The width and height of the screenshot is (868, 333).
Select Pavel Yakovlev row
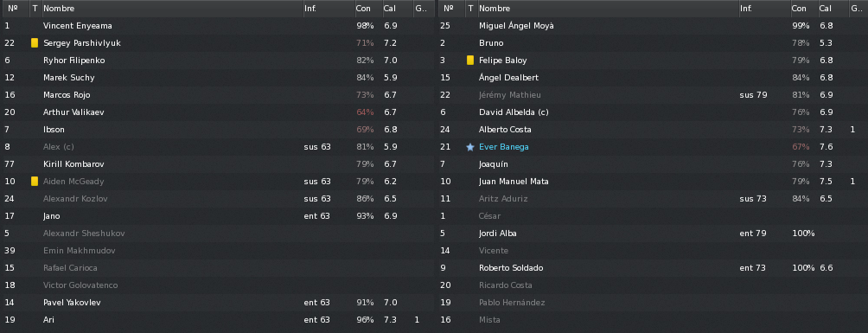[x=217, y=303]
